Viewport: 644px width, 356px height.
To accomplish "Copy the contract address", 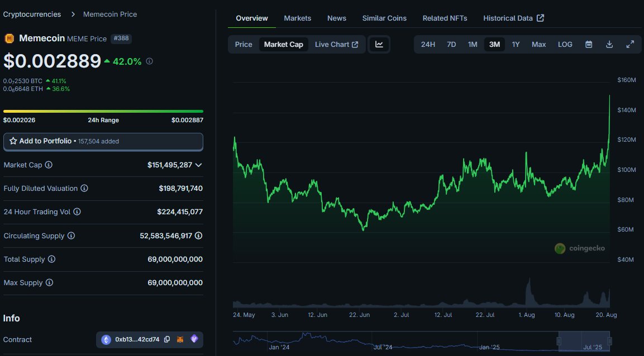I will [167, 339].
